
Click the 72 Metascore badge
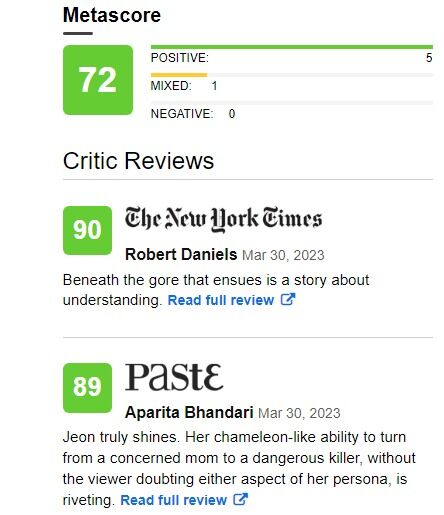point(98,80)
